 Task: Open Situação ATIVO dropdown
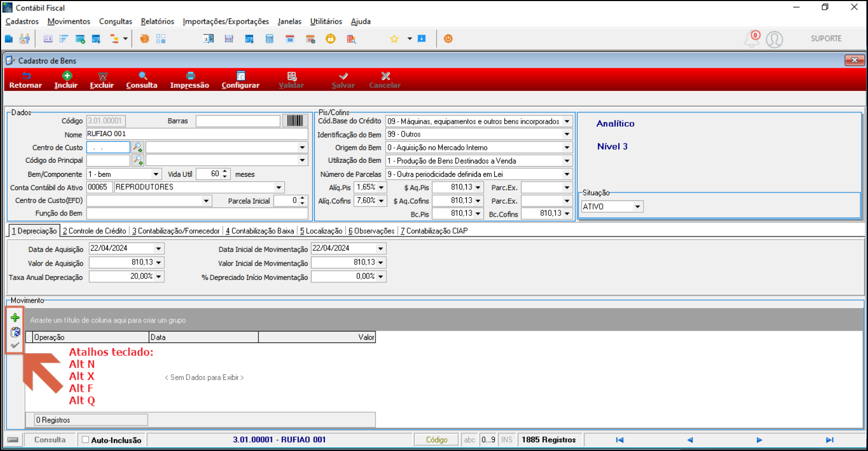click(x=638, y=206)
